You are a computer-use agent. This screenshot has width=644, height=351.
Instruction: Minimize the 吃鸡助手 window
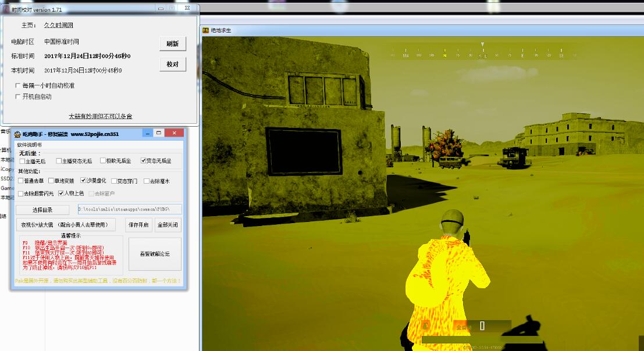click(147, 133)
